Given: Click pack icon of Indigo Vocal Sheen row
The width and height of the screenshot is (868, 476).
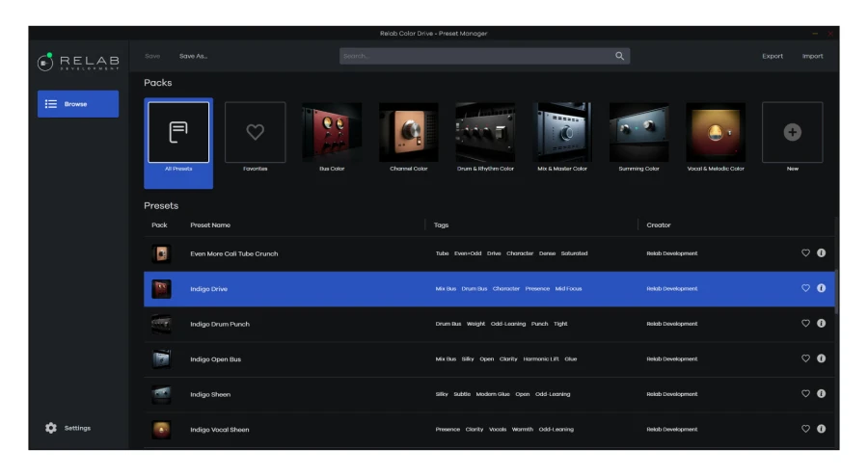Looking at the screenshot, I should (161, 430).
